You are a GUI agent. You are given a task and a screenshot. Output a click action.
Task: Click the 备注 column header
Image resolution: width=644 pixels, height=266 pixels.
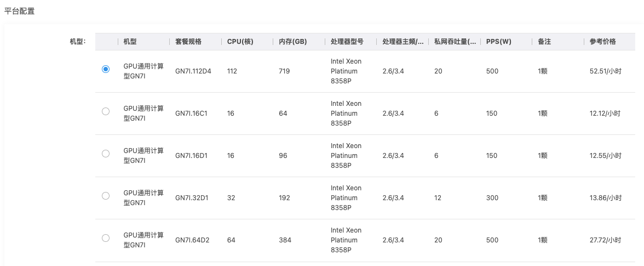[544, 42]
